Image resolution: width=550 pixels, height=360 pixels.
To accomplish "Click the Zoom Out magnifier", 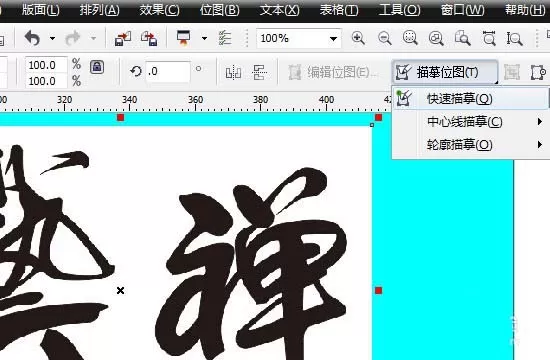I will pos(384,38).
